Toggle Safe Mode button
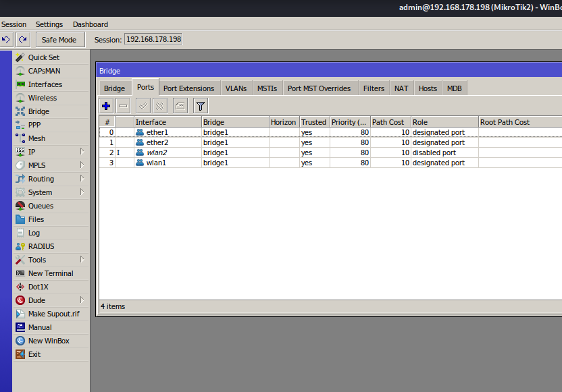This screenshot has height=392, width=562. click(x=60, y=39)
